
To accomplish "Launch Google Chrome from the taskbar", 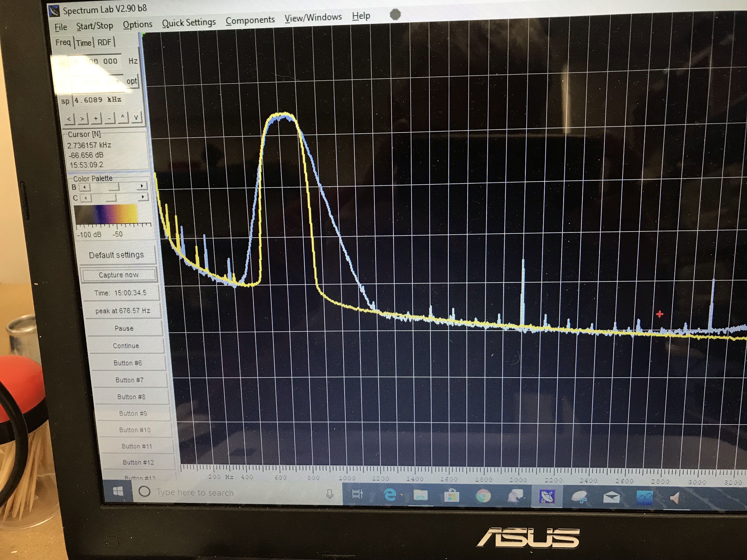I will tap(483, 496).
